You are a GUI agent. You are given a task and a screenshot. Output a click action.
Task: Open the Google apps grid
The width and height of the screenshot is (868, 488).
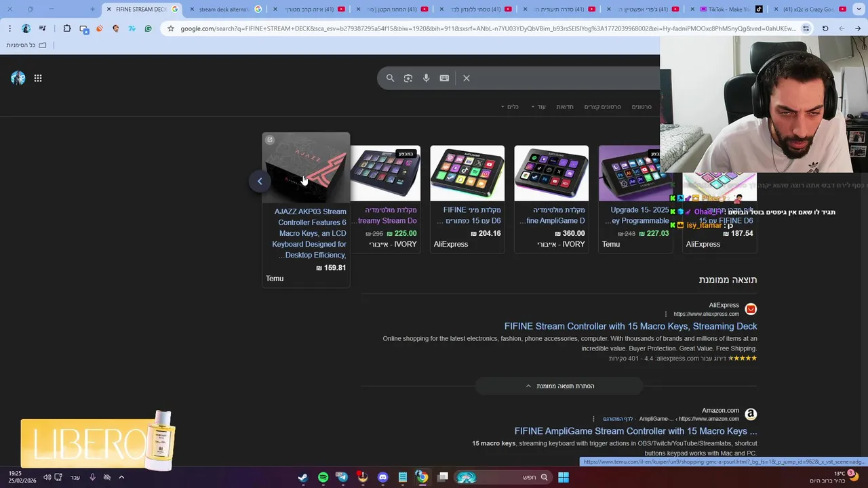point(38,78)
